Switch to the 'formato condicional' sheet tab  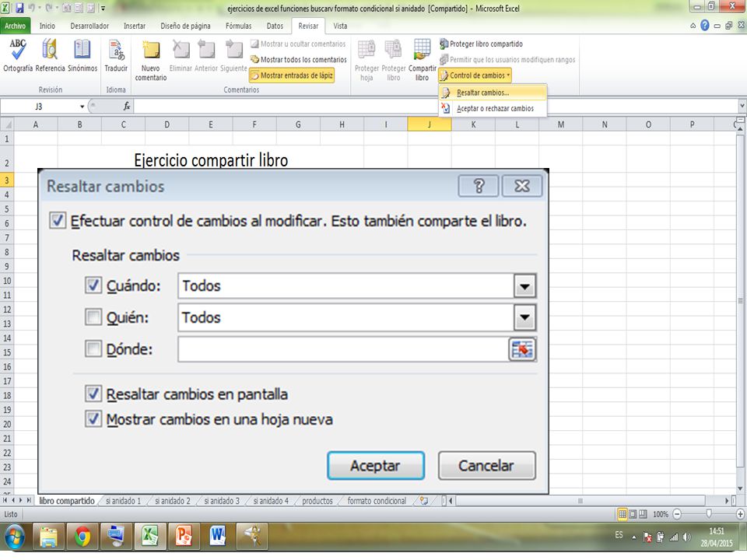pos(377,501)
